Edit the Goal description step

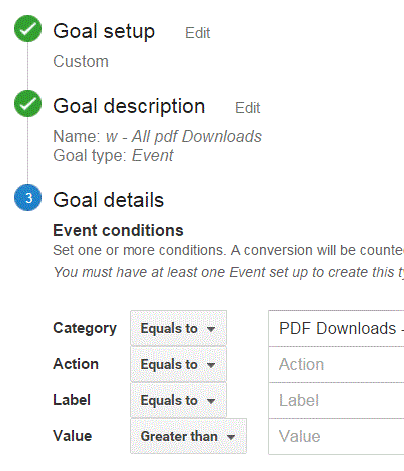tap(248, 108)
